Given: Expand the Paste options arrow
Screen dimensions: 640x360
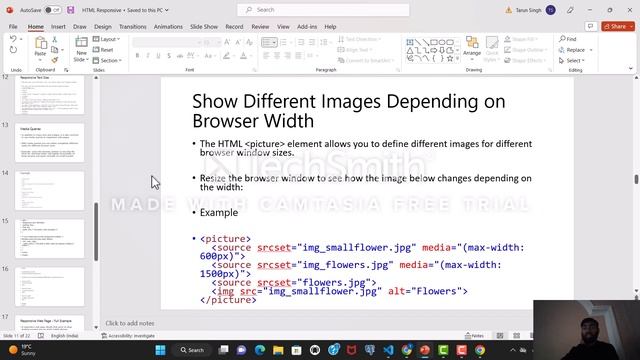Looking at the screenshot, I should point(40,60).
